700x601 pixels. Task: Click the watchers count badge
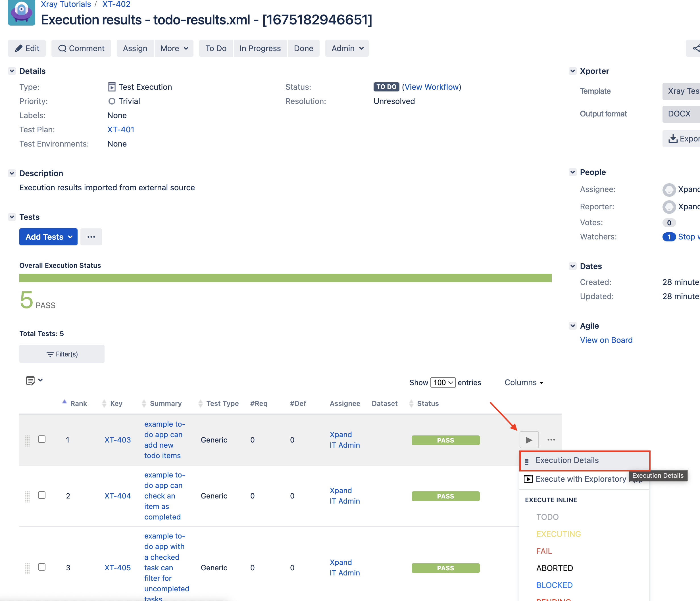pos(669,237)
